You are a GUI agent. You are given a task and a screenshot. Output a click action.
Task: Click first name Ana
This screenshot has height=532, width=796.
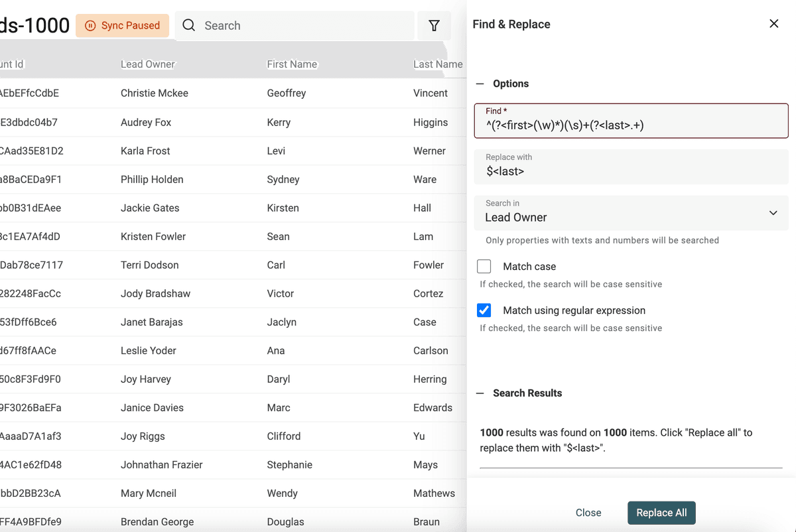pyautogui.click(x=276, y=351)
